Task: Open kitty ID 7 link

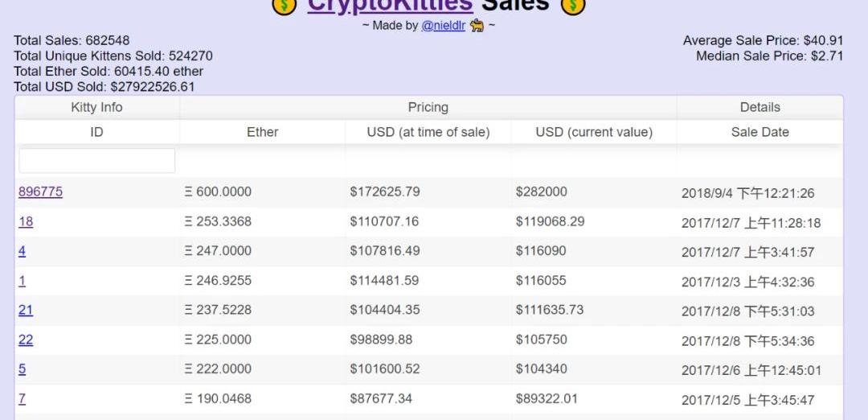Action: click(22, 398)
